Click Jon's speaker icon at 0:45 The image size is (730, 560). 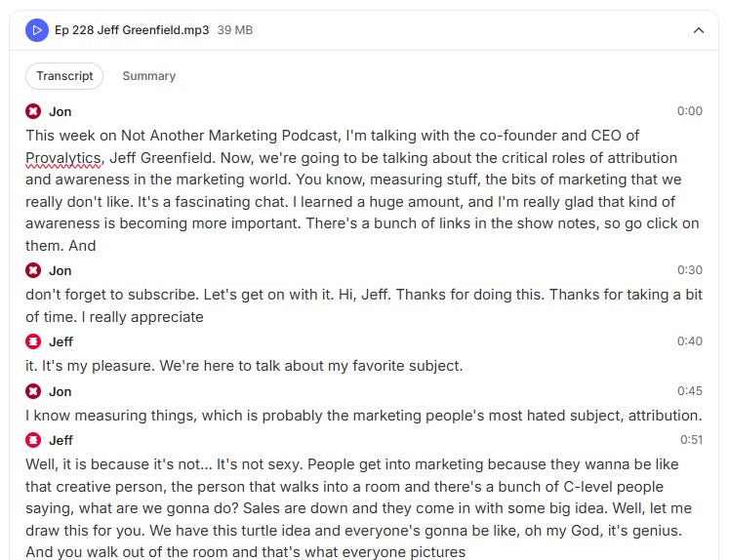[x=34, y=391]
